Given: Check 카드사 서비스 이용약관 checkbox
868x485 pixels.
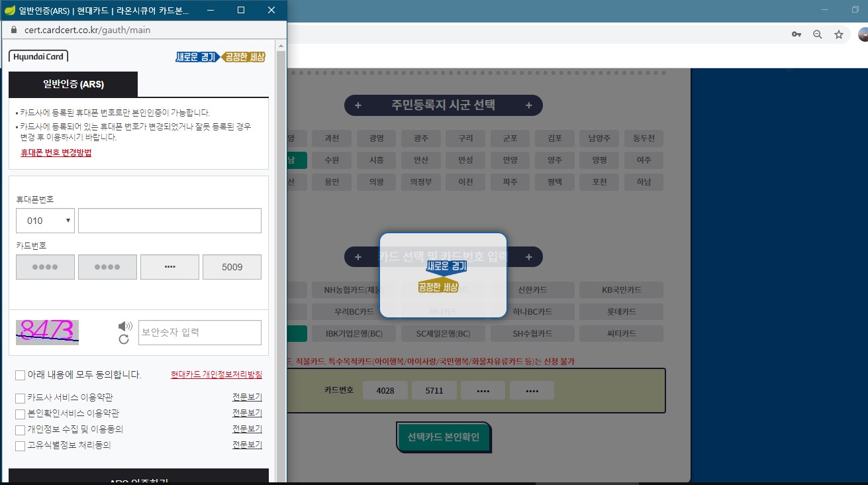Looking at the screenshot, I should pos(21,398).
